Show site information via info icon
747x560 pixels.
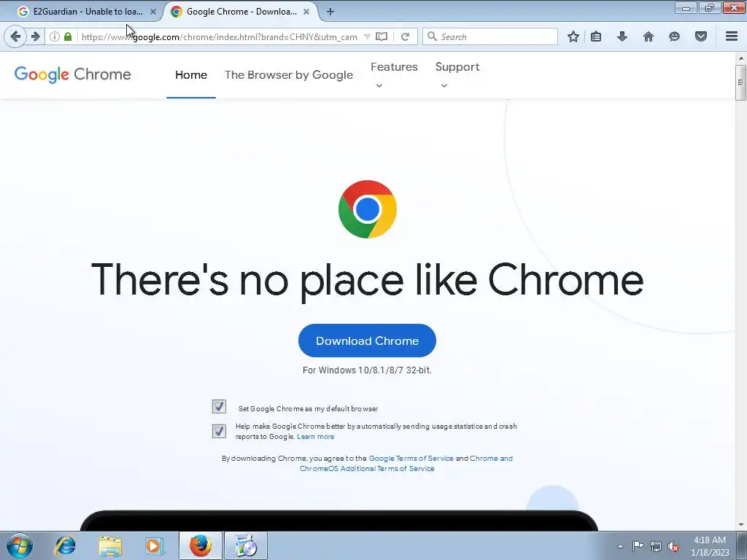55,36
